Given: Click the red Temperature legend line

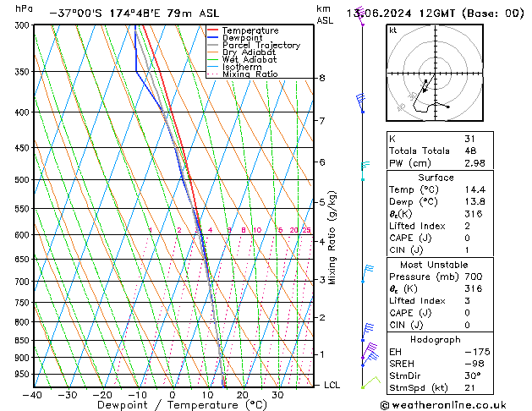Looking at the screenshot, I should (213, 30).
